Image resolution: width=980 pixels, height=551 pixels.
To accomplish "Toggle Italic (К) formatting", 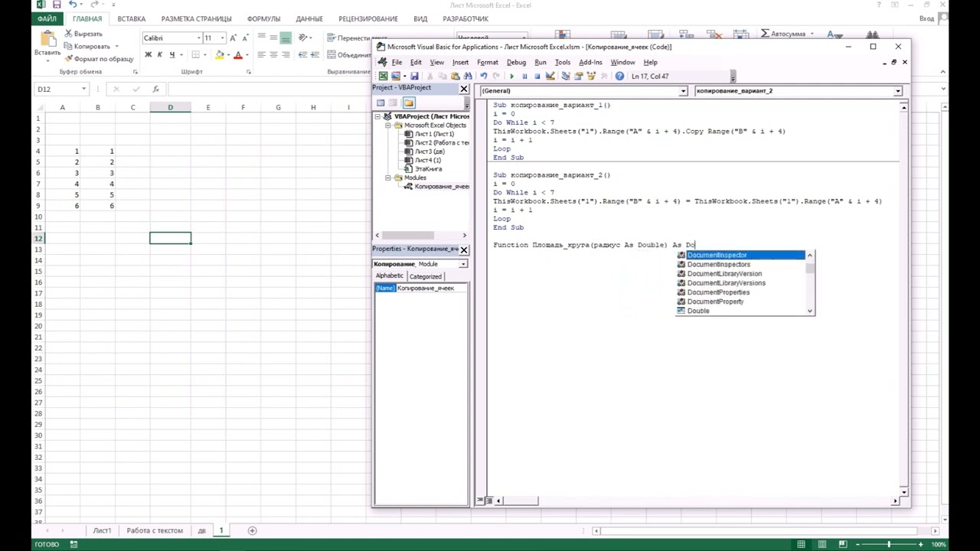I will 159,54.
